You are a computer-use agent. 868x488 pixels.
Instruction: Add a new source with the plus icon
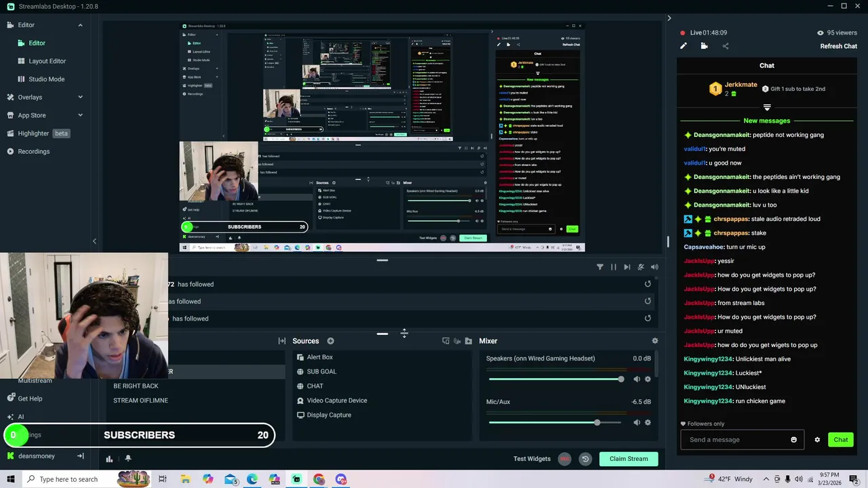(x=331, y=341)
